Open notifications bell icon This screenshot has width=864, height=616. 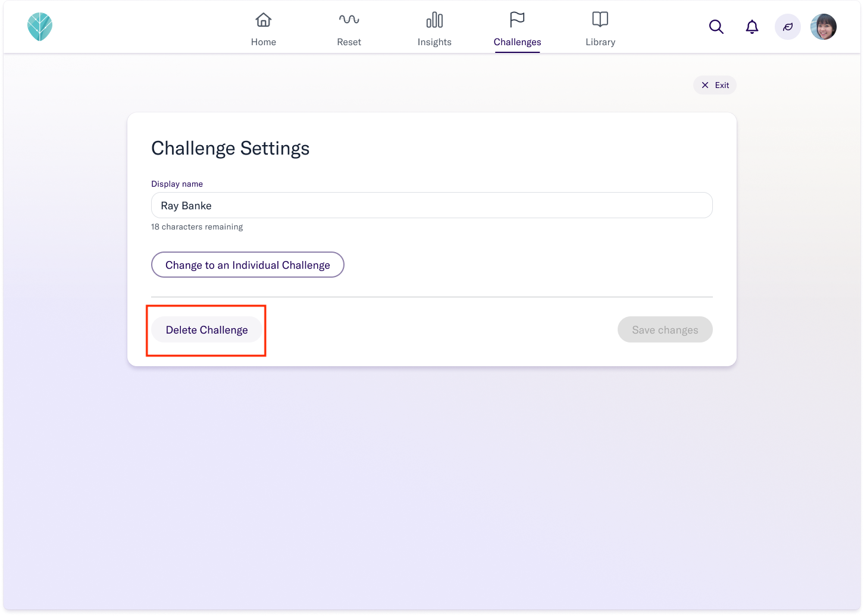pyautogui.click(x=752, y=27)
